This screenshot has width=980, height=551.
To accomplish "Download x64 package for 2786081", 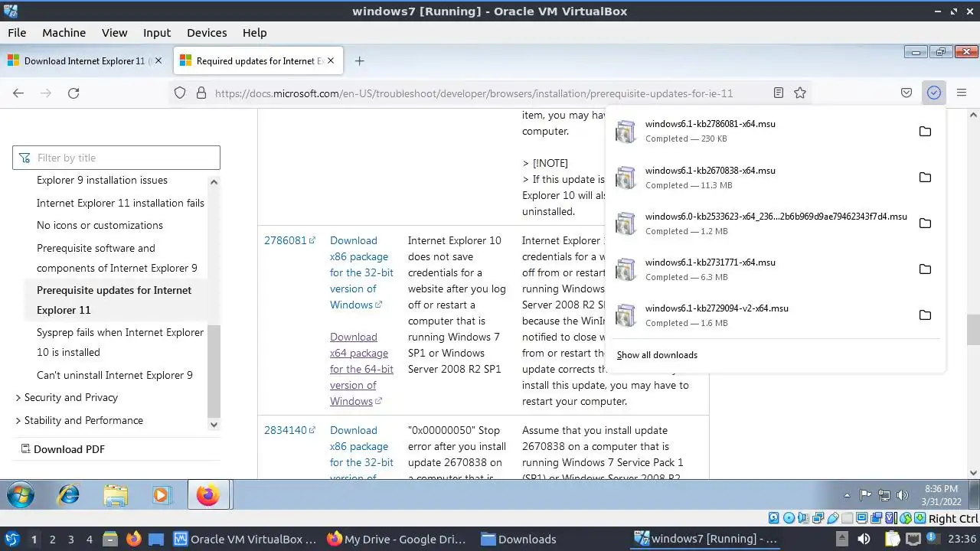I will (361, 369).
